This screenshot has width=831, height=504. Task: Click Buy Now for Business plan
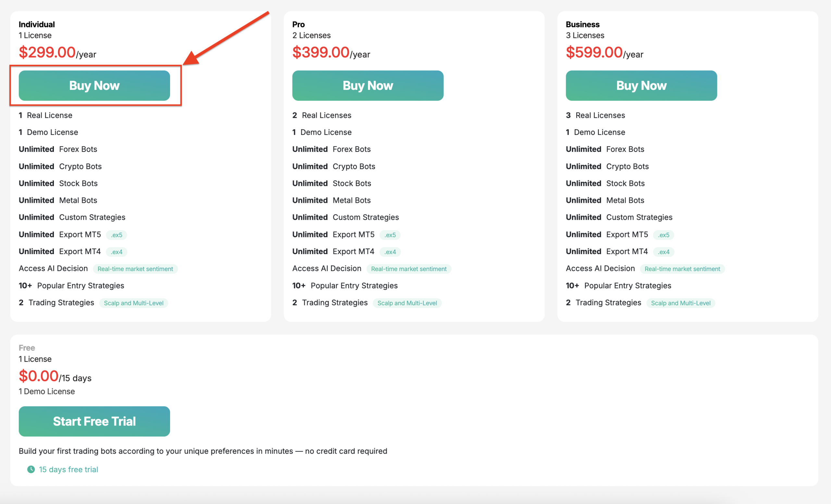pyautogui.click(x=641, y=86)
